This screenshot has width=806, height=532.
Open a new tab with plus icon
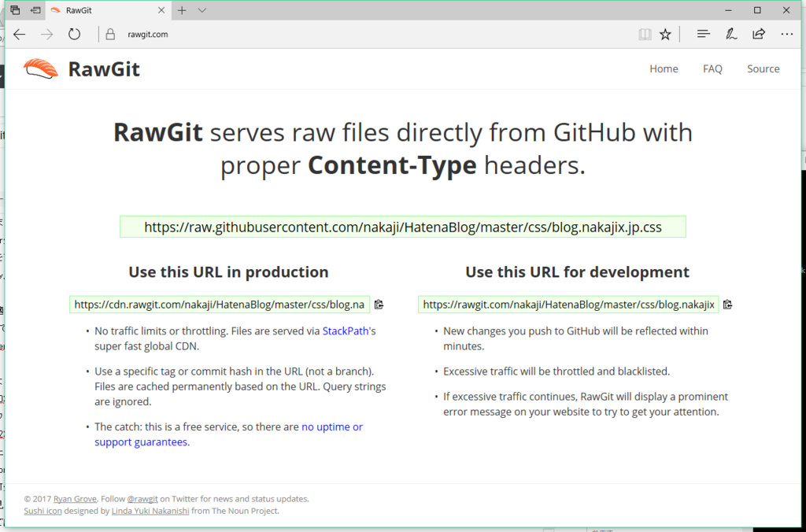[182, 10]
